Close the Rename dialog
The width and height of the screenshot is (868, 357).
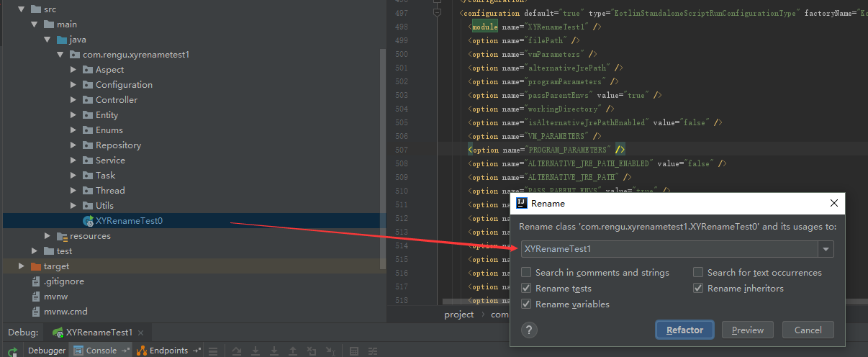click(833, 204)
